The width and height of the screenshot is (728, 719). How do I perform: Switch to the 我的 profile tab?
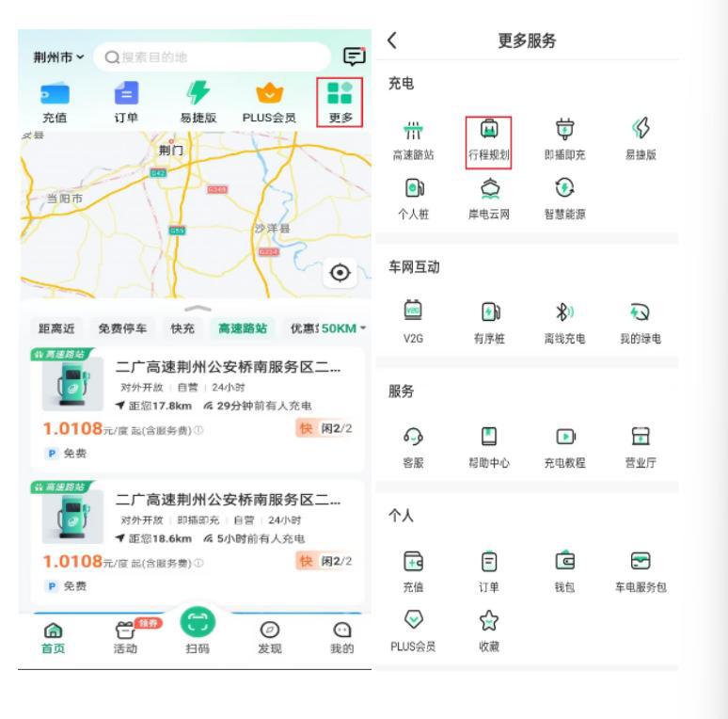pyautogui.click(x=340, y=637)
